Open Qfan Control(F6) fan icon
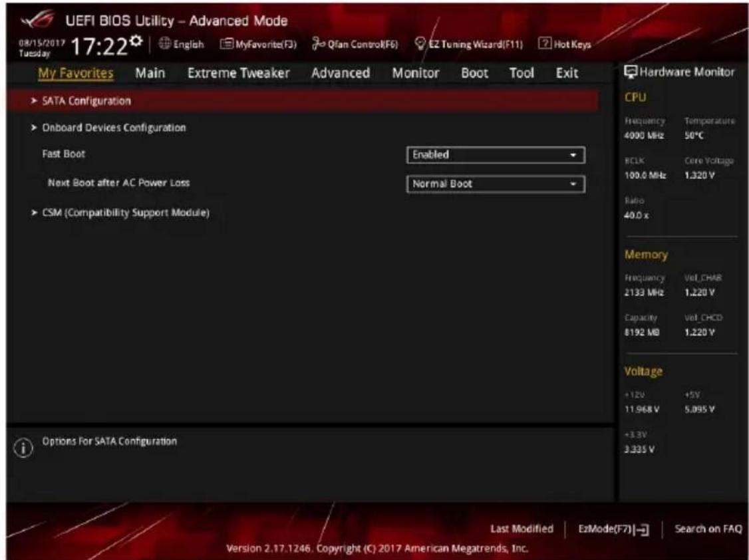Viewport: 749px width, 560px height. (x=318, y=44)
